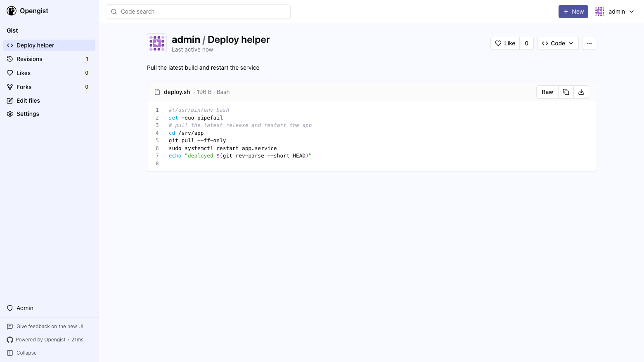The image size is (644, 362).
Task: Click the 'sudo systemctl restart app.service' line
Action: [x=223, y=148]
